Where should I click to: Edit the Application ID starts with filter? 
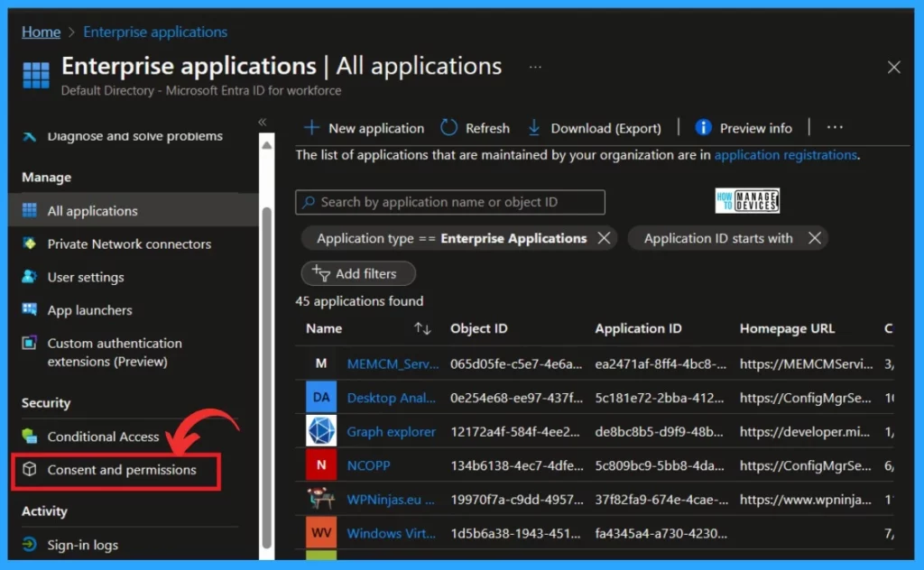[717, 238]
